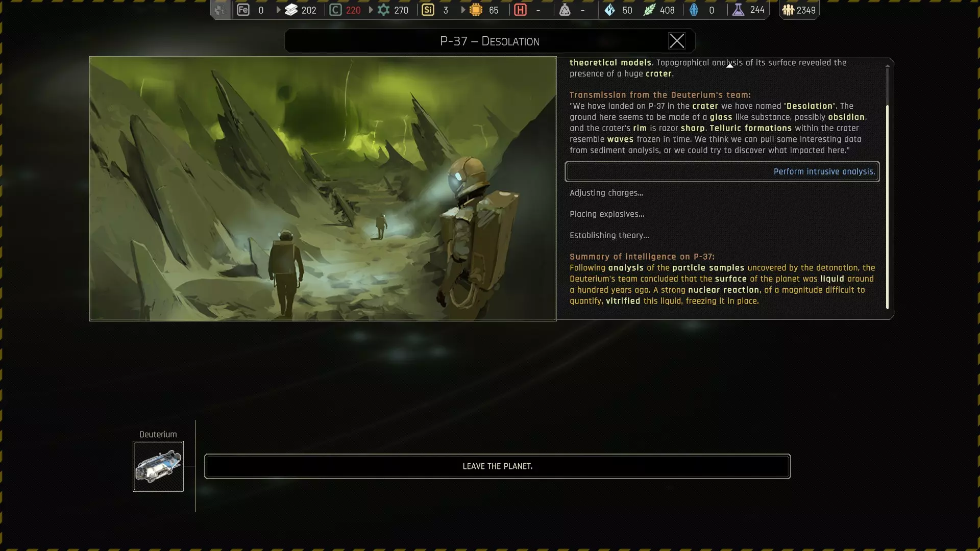Select the Deuterium ship thumbnail
The height and width of the screenshot is (551, 980).
click(158, 466)
